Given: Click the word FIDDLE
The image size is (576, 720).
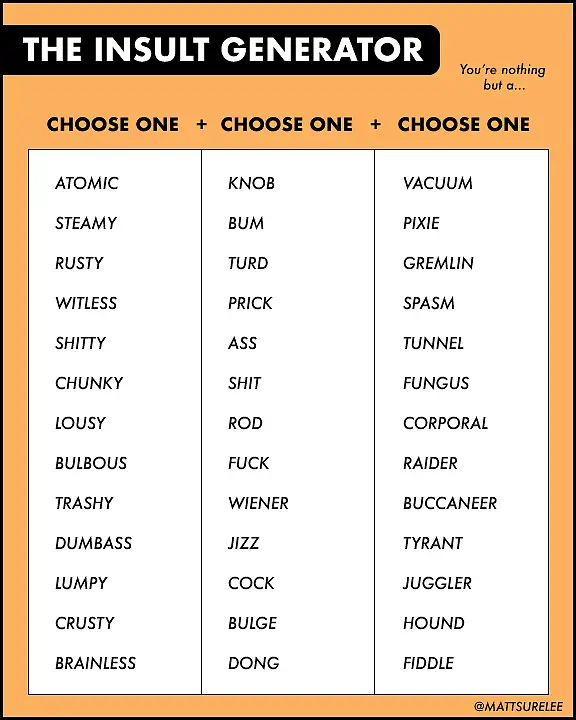Looking at the screenshot, I should 429,663.
